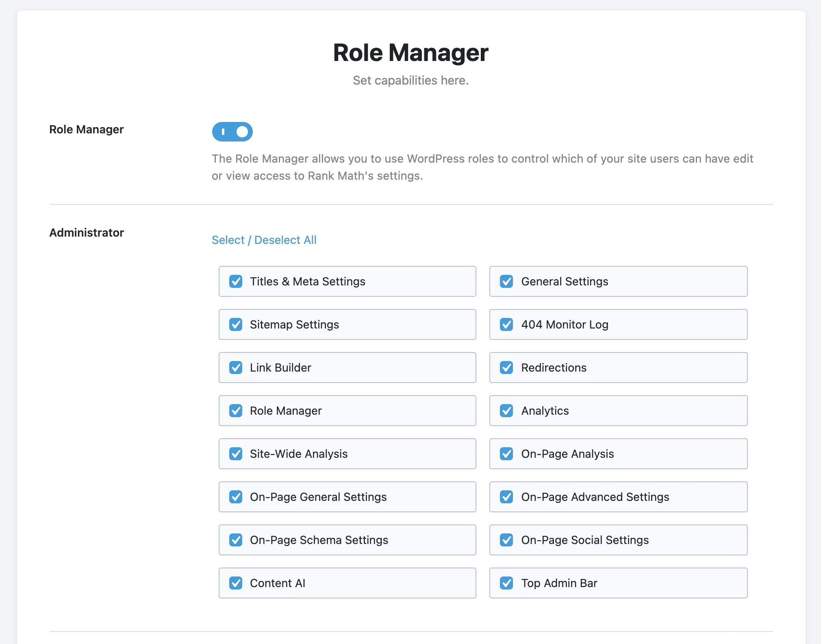Uncheck the On-Page Social Settings checkbox

(x=506, y=540)
